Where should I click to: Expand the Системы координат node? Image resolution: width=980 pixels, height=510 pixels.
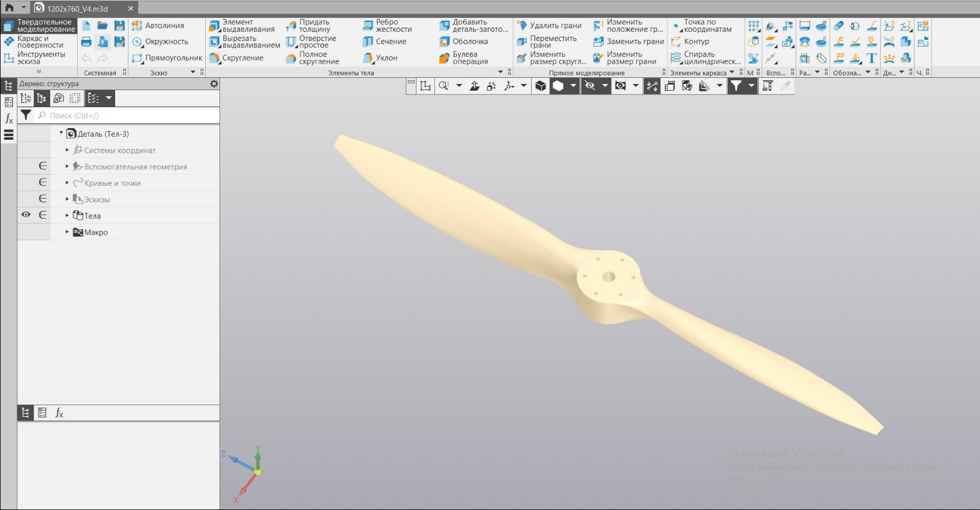point(67,150)
